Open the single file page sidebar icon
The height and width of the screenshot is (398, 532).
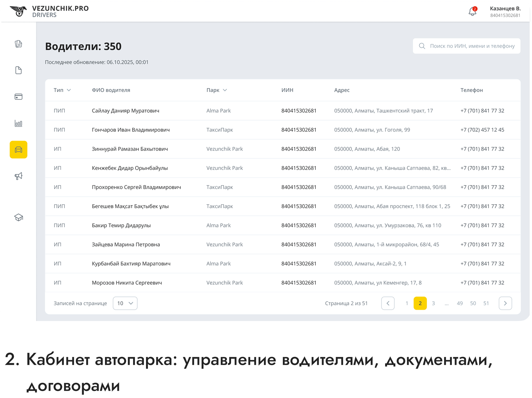(18, 70)
